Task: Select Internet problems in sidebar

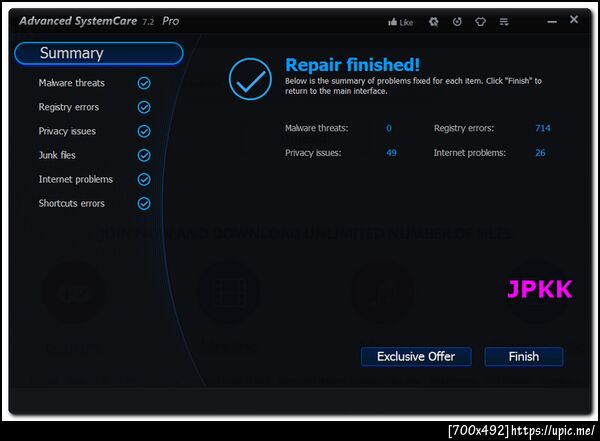Action: coord(76,179)
